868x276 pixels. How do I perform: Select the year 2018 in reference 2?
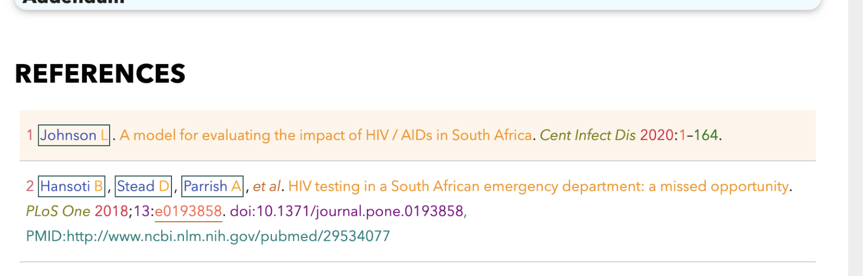click(111, 211)
